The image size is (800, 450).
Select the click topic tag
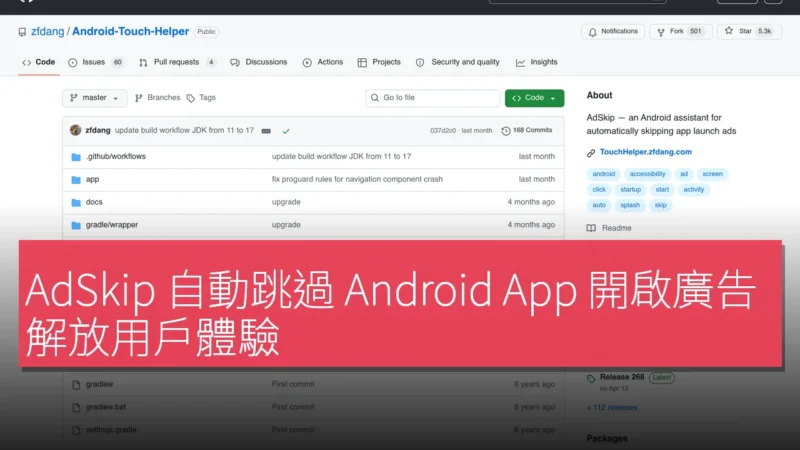coord(599,190)
